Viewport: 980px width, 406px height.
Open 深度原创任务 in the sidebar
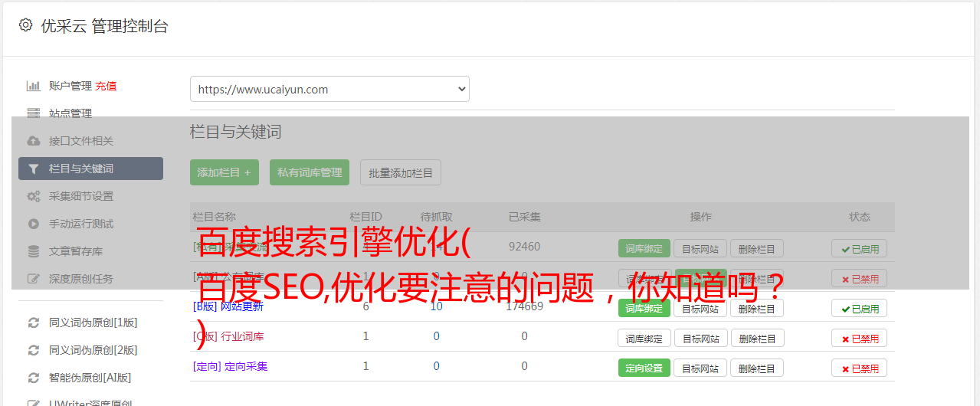click(81, 279)
